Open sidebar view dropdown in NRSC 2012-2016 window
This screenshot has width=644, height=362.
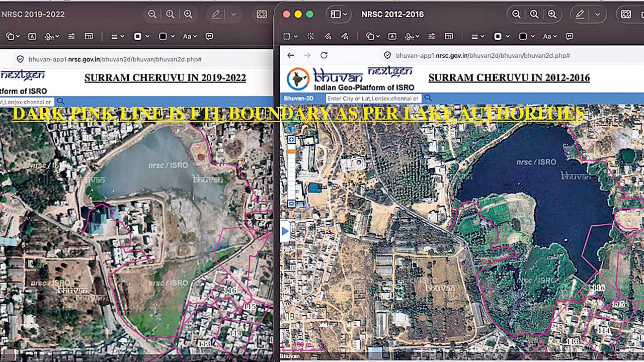339,15
